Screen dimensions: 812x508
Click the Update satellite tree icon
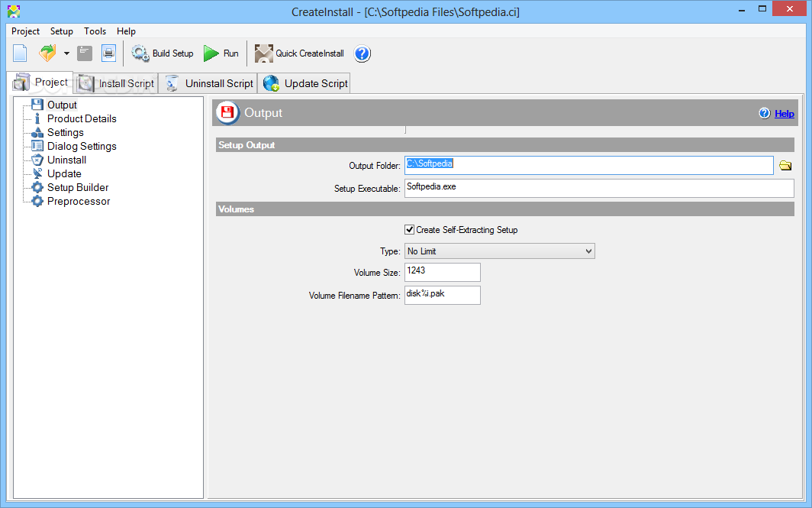pyautogui.click(x=37, y=173)
